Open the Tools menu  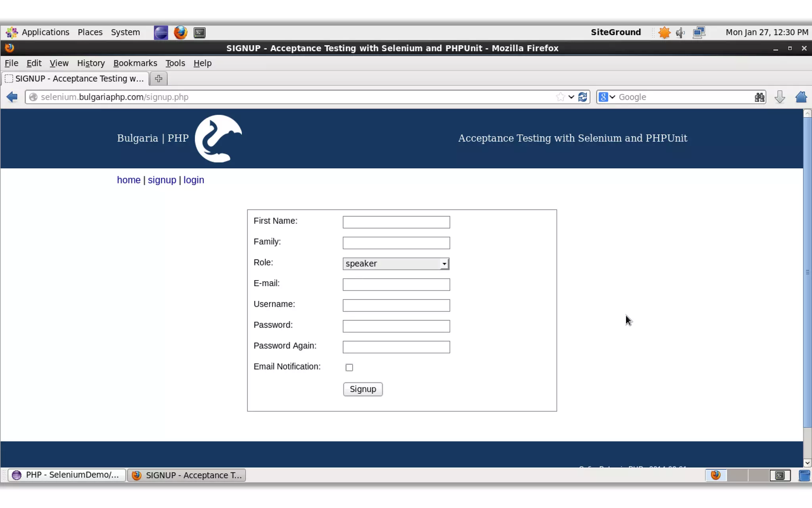(x=175, y=63)
